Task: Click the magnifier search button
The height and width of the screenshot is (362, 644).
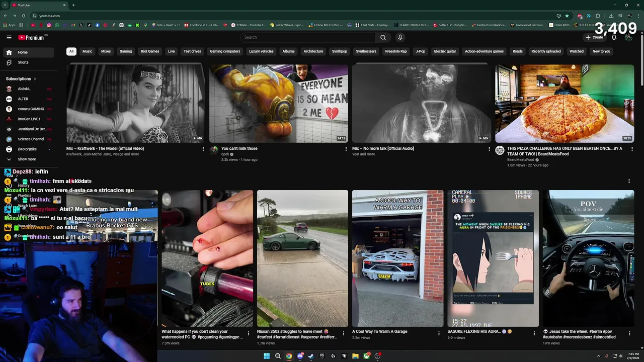Action: click(383, 37)
